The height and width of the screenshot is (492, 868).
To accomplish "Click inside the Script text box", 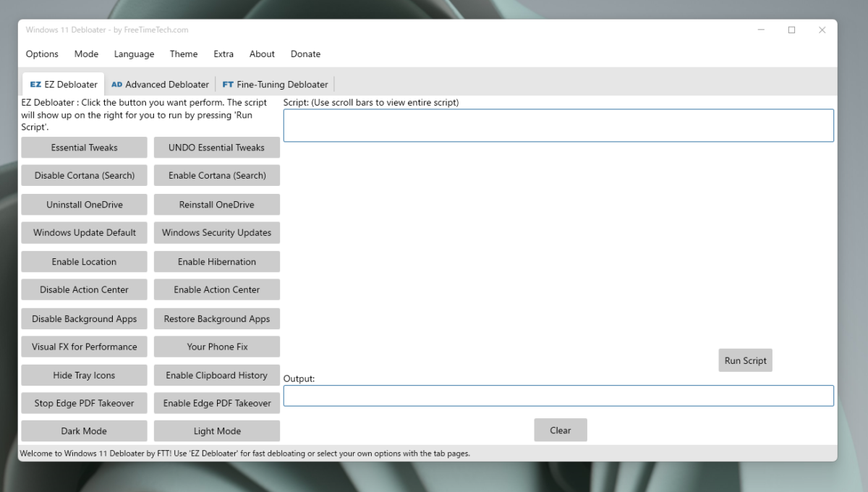I will point(558,125).
